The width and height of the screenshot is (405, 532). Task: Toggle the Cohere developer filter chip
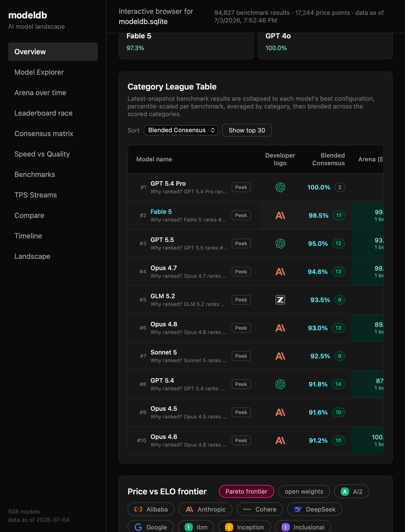[x=260, y=509]
